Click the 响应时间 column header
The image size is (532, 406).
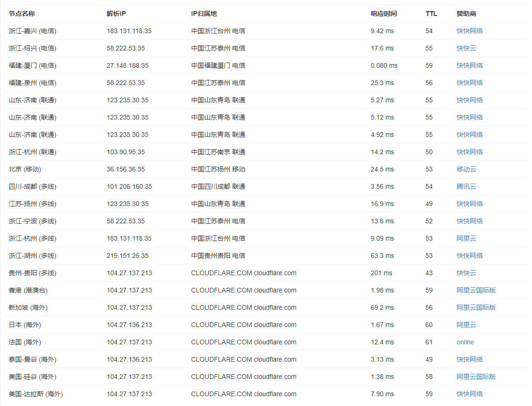[x=384, y=14]
